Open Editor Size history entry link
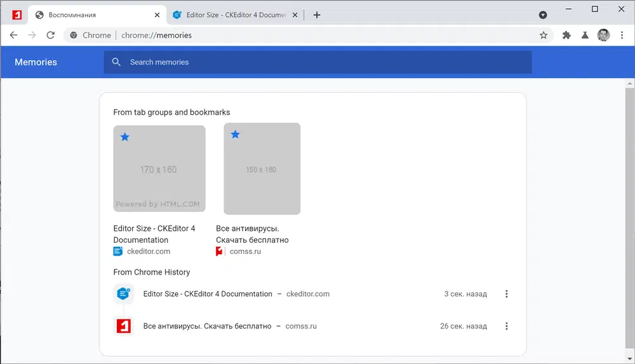This screenshot has height=364, width=635. [x=208, y=294]
